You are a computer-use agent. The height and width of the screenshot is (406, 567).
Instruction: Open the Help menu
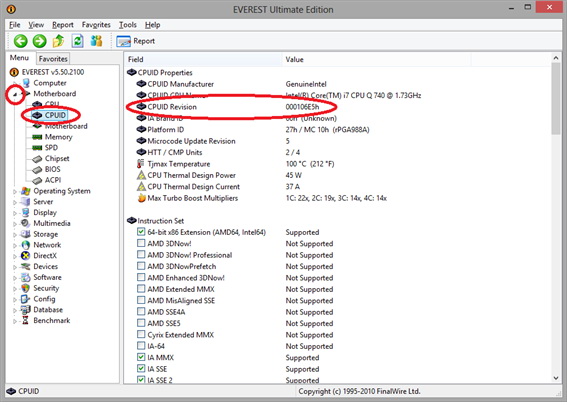click(153, 25)
